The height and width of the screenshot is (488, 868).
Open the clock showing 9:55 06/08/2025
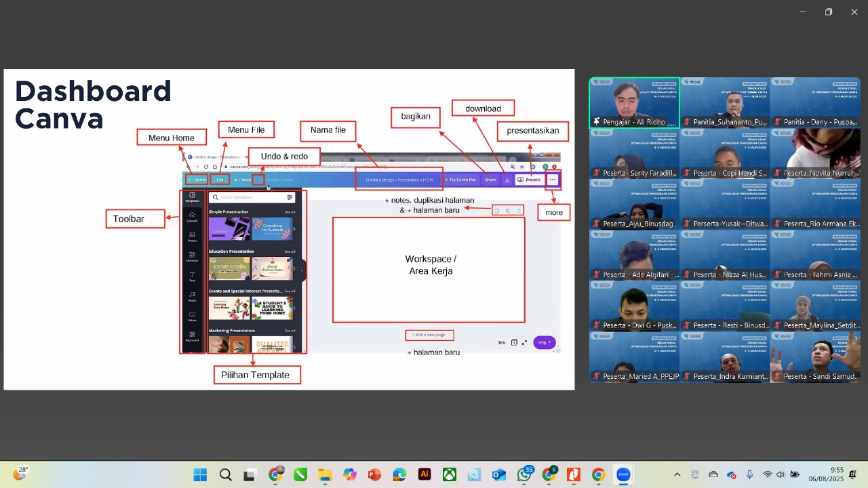[825, 474]
